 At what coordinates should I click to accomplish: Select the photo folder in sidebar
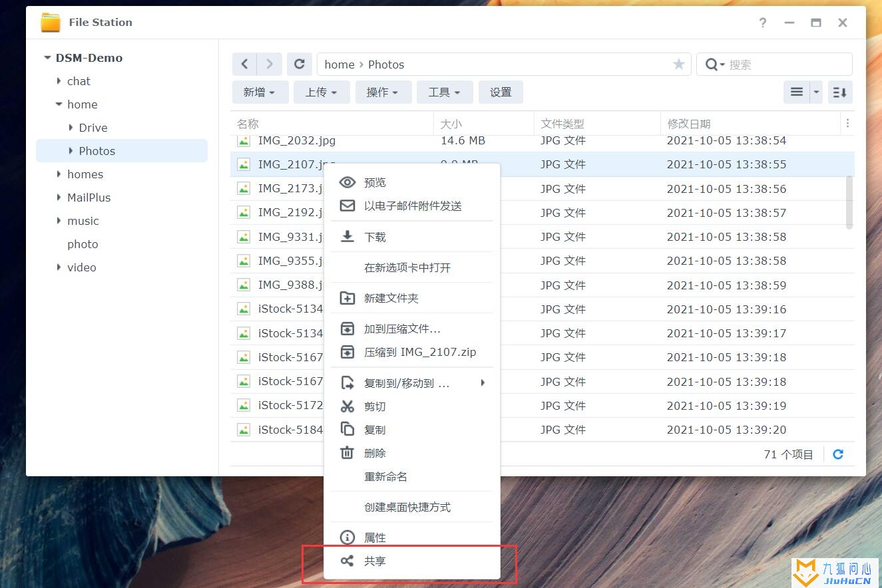coord(83,244)
